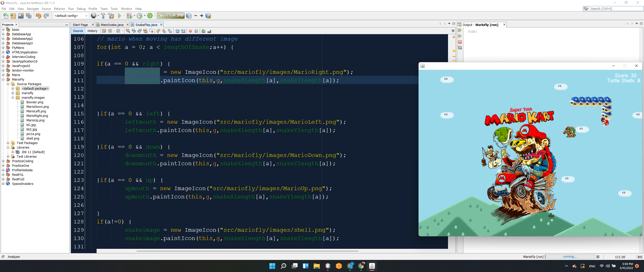Viewport: 644px width, 272px height.
Task: Click the Find Selection magnifier icon
Action: point(128,31)
